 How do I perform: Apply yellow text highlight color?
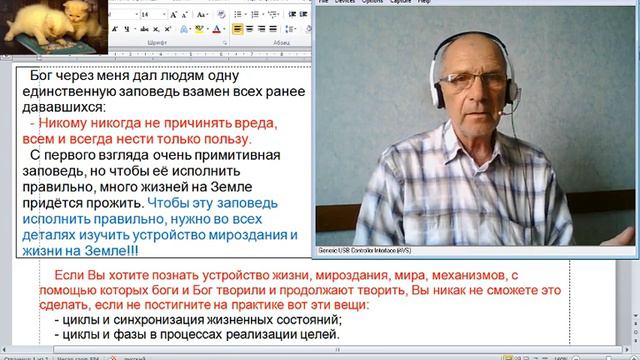[199, 29]
